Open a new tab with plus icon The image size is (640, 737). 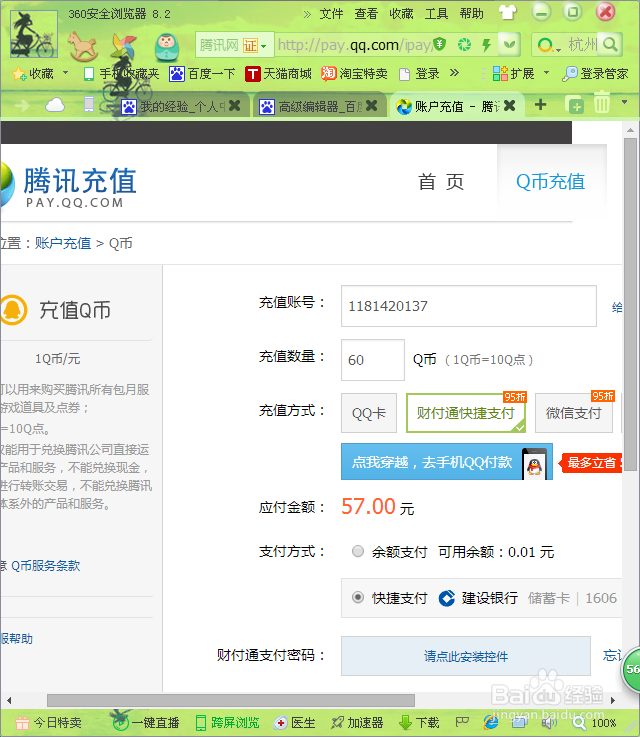pos(540,104)
